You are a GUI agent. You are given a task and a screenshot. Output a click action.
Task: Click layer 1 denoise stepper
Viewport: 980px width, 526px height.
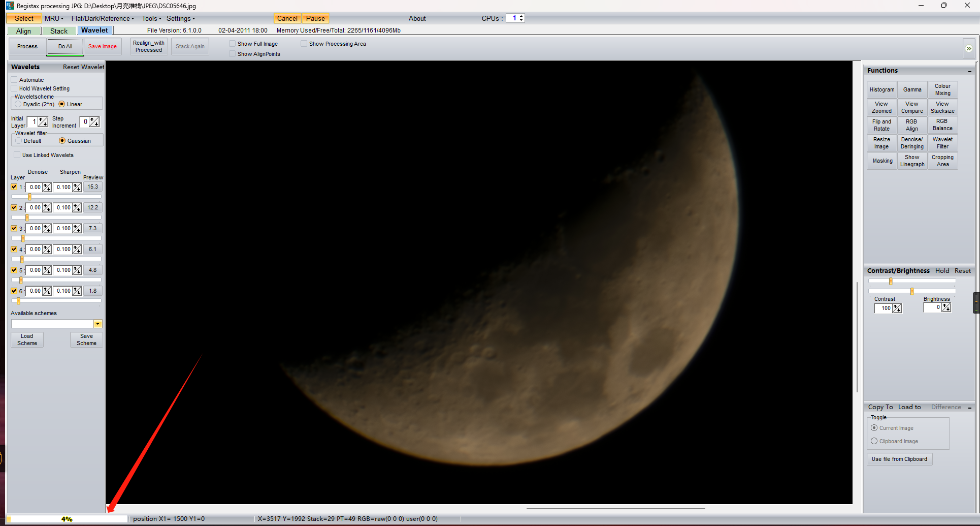click(47, 188)
